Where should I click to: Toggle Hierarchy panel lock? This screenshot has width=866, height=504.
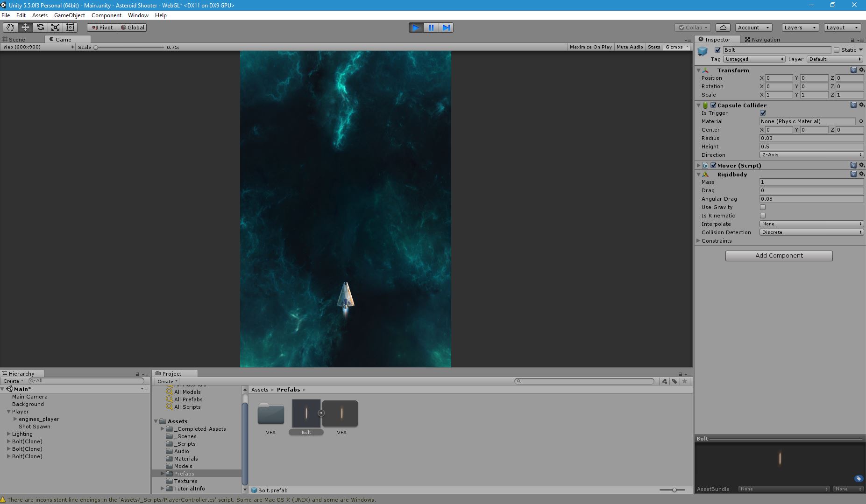137,374
